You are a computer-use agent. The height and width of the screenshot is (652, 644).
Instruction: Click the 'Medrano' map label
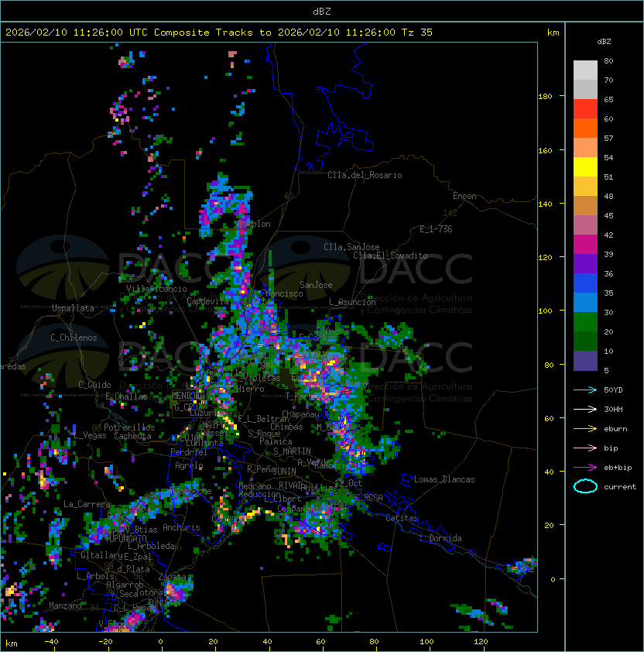tap(255, 486)
